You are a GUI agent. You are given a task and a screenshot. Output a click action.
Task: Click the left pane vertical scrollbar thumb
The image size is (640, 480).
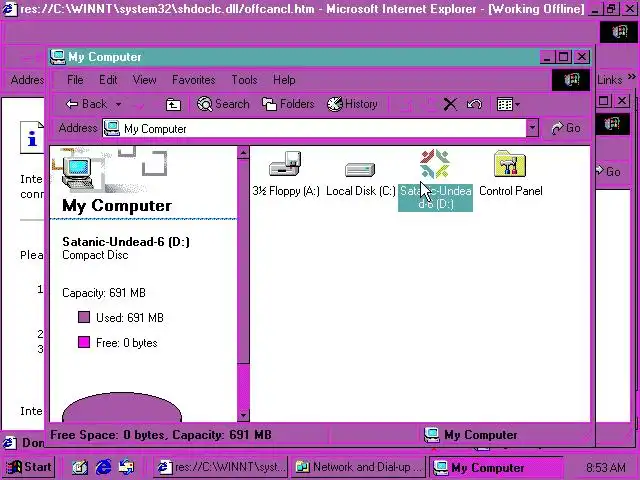point(243,261)
